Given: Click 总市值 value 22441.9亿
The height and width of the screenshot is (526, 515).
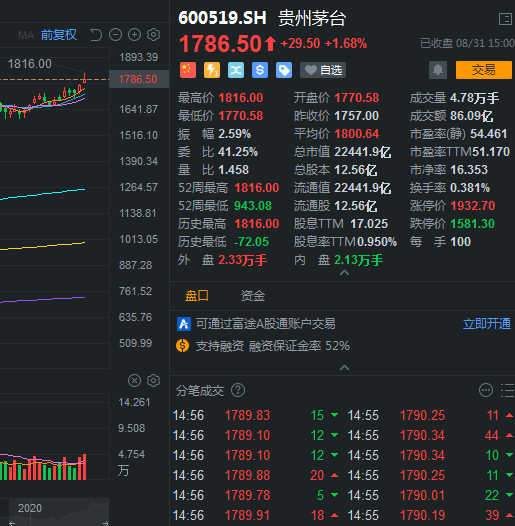Looking at the screenshot, I should pos(363,152).
